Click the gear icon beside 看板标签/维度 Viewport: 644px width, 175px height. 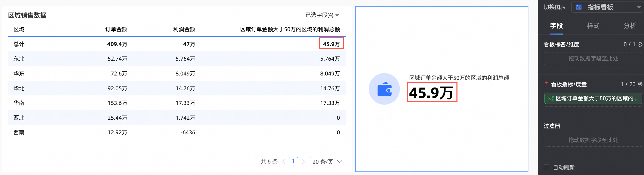pyautogui.click(x=640, y=44)
